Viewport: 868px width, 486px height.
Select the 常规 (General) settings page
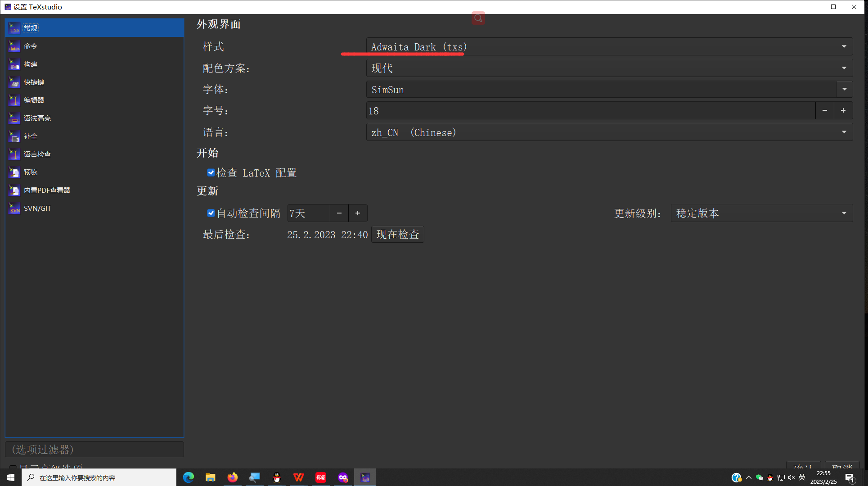(94, 28)
